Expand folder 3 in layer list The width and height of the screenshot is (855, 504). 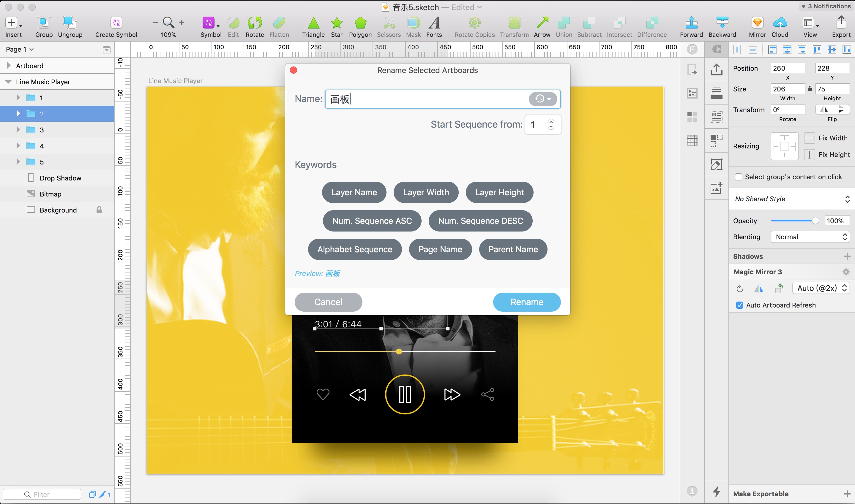tap(18, 129)
